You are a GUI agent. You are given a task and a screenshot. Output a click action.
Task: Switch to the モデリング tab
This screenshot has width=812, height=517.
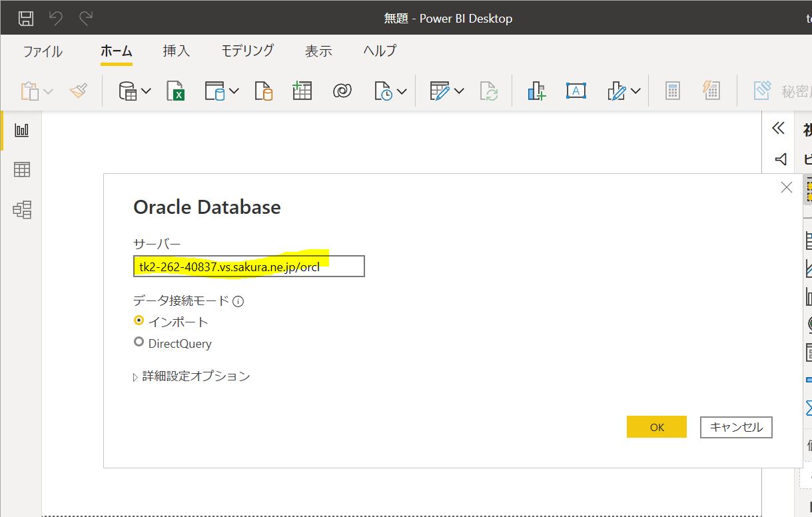pyautogui.click(x=247, y=51)
